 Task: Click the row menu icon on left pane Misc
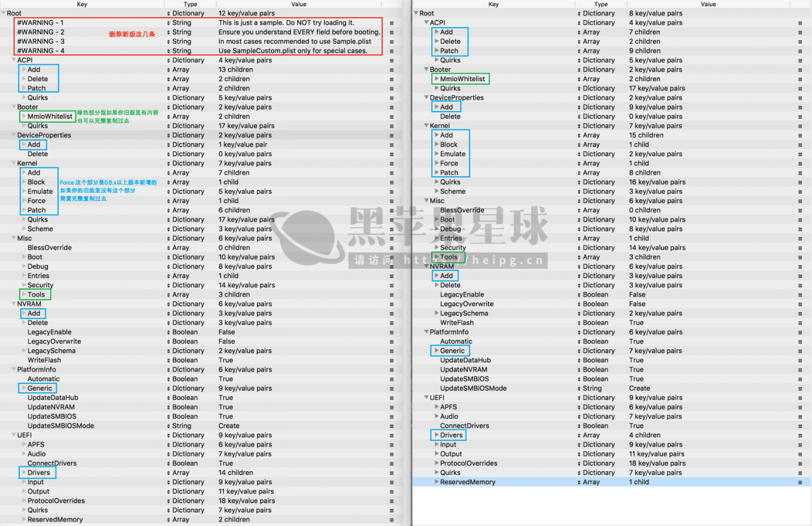click(x=390, y=238)
